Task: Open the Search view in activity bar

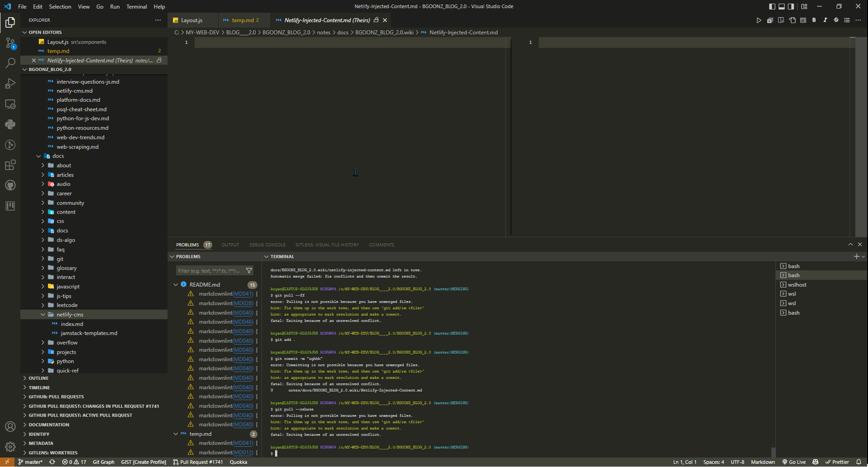Action: [10, 63]
